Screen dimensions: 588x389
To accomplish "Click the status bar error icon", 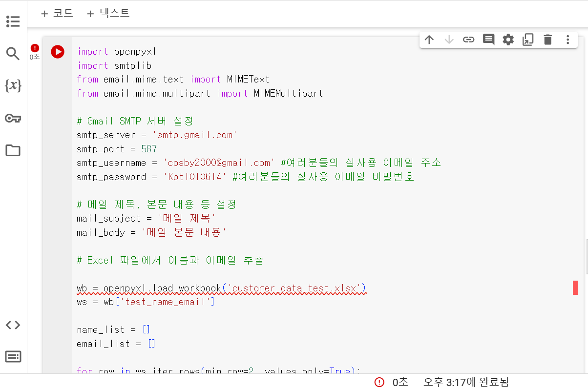I will (379, 382).
